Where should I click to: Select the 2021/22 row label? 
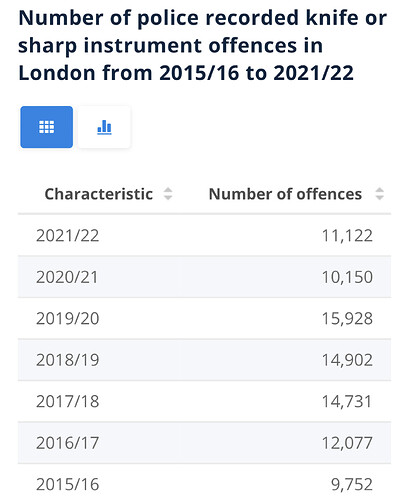(68, 236)
